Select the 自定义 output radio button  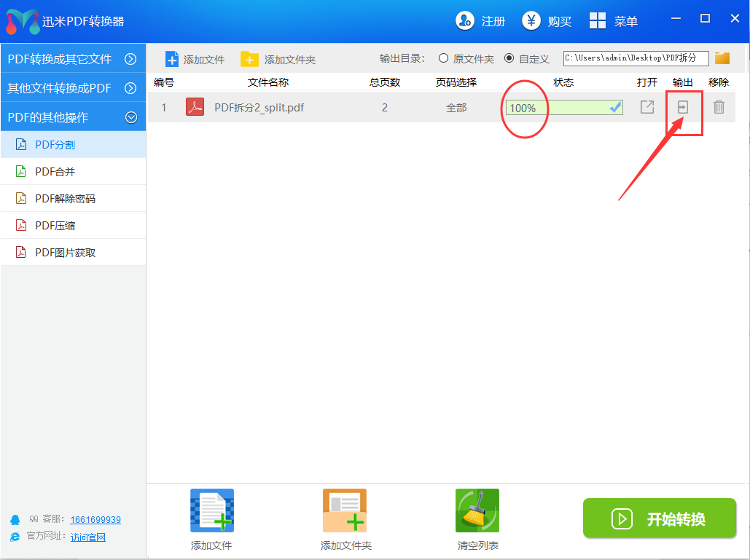coord(509,58)
